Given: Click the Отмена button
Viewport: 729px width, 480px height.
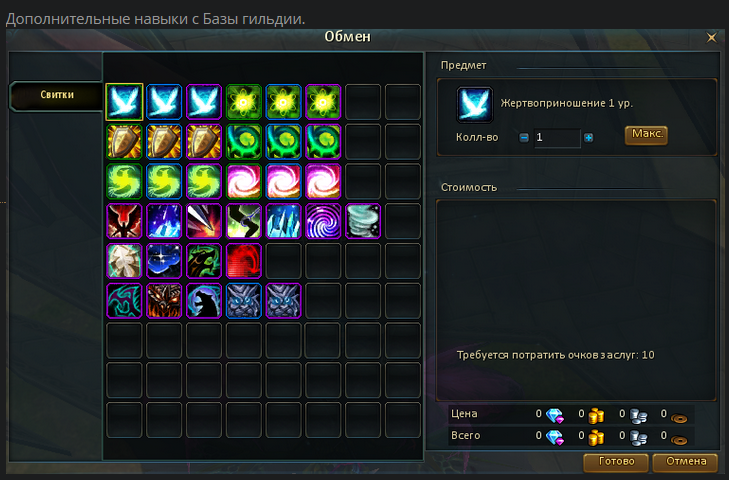Looking at the screenshot, I should [x=685, y=462].
